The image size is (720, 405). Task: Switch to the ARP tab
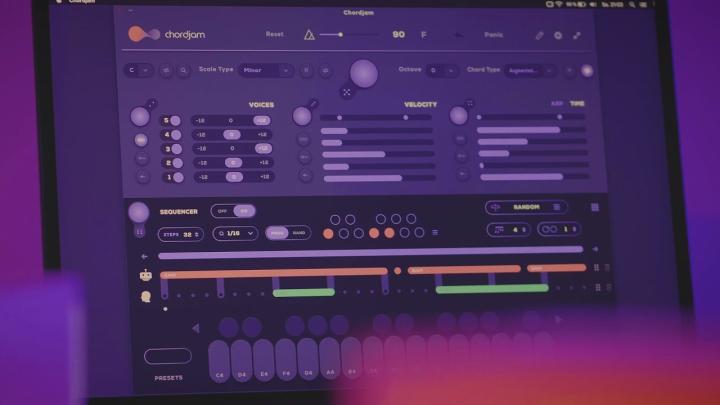point(557,104)
